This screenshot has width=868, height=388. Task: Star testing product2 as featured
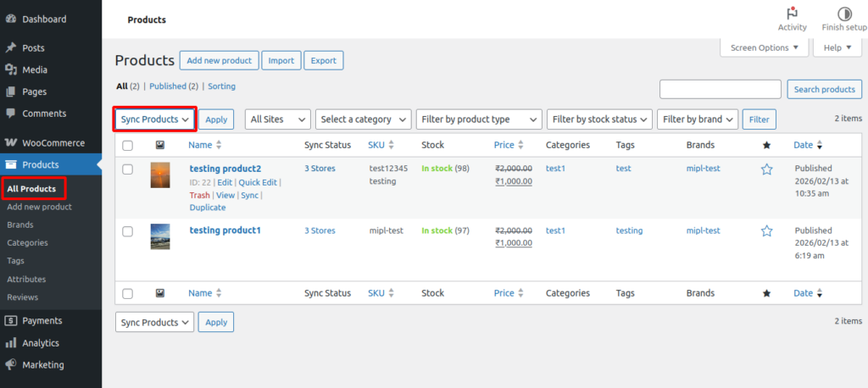pos(766,169)
